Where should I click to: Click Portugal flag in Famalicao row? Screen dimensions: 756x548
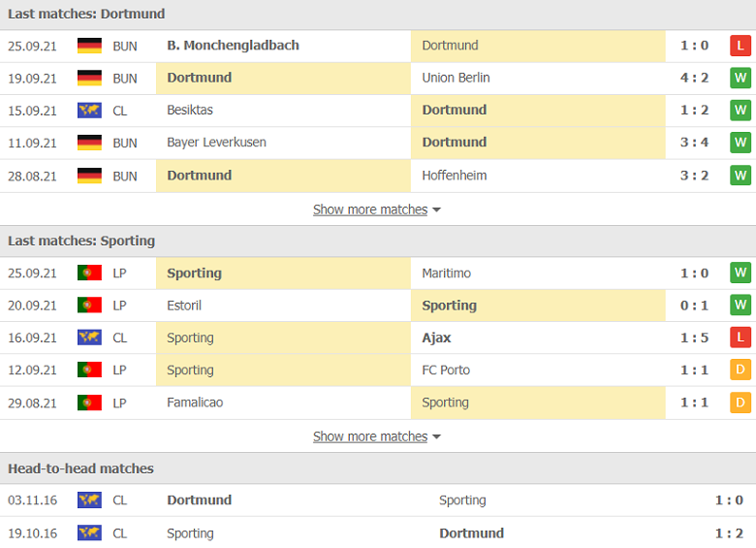click(89, 403)
